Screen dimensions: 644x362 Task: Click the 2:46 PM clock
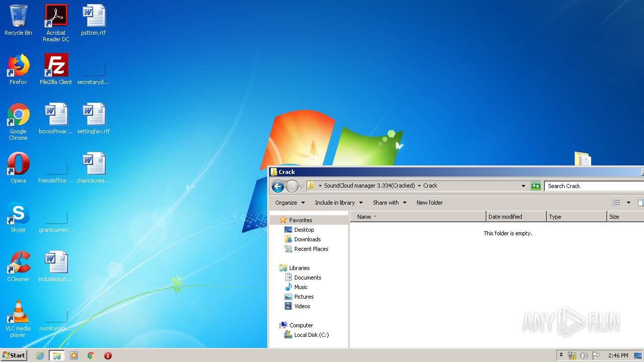click(618, 355)
